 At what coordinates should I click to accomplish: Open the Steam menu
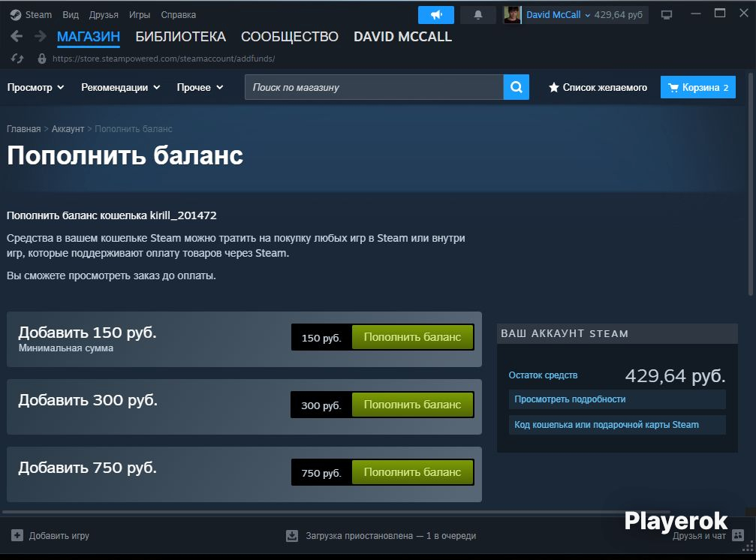tap(38, 15)
